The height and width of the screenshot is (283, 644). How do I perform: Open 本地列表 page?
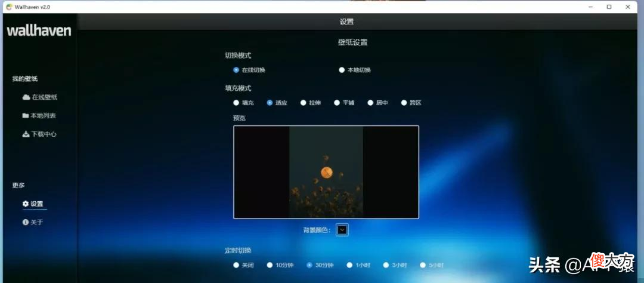[x=39, y=116]
